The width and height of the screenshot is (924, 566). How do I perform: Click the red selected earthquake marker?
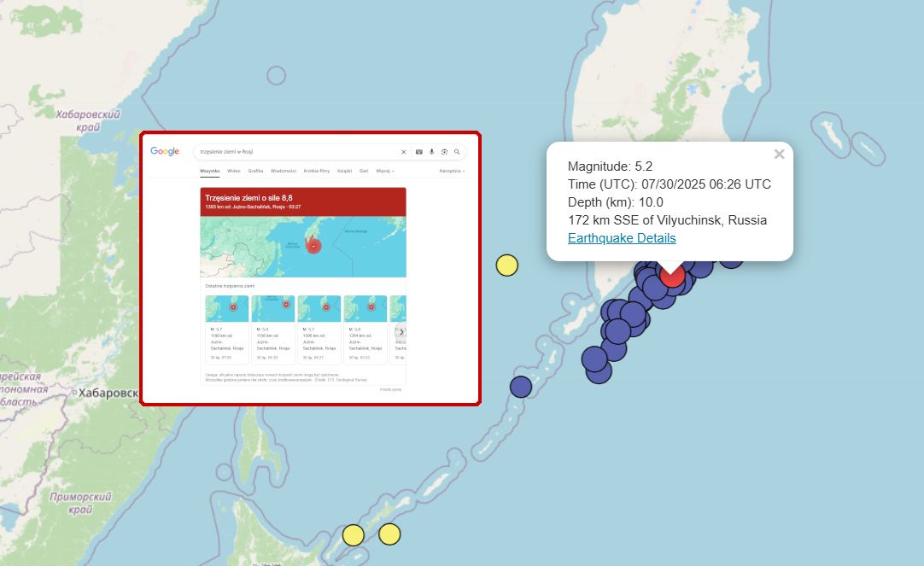[x=672, y=274]
